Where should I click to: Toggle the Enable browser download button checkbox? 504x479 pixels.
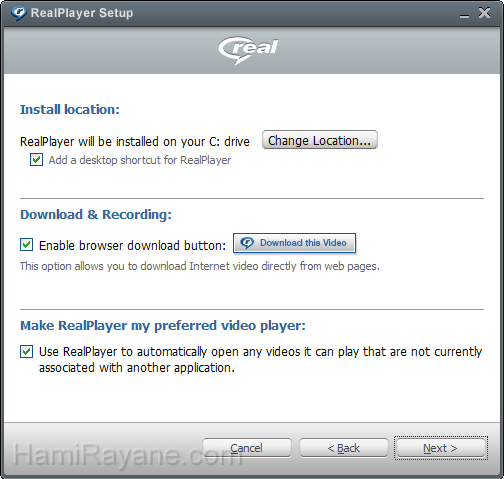click(26, 245)
